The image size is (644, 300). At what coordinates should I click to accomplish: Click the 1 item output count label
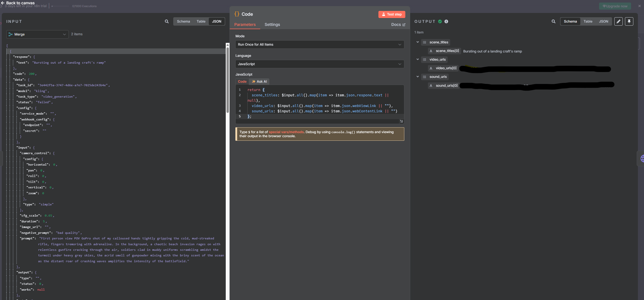[419, 32]
